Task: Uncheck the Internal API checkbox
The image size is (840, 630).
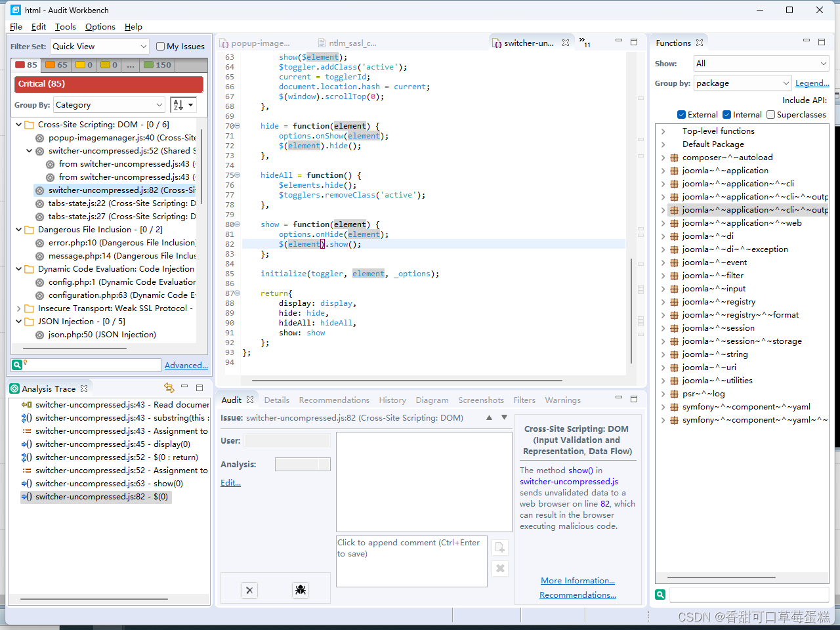Action: 726,114
